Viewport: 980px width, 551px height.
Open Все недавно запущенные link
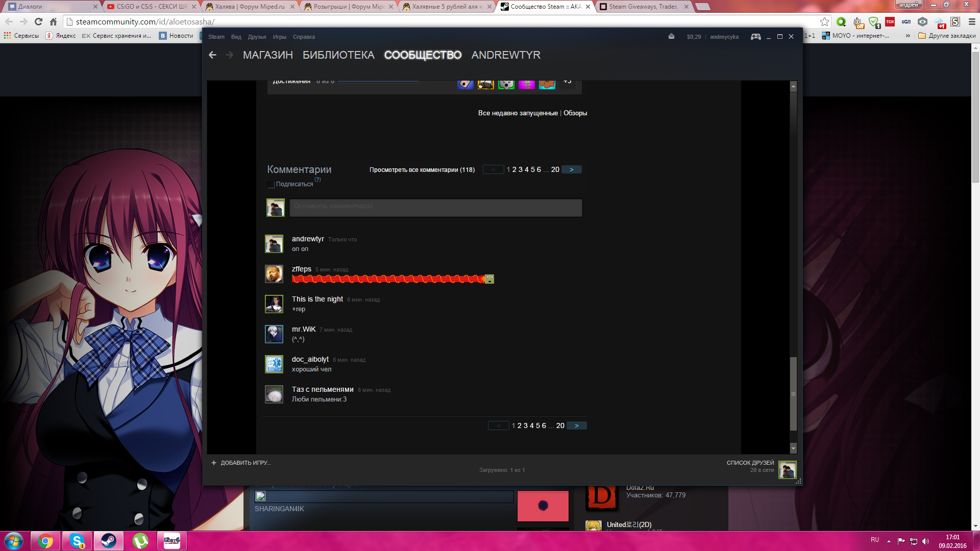(518, 113)
